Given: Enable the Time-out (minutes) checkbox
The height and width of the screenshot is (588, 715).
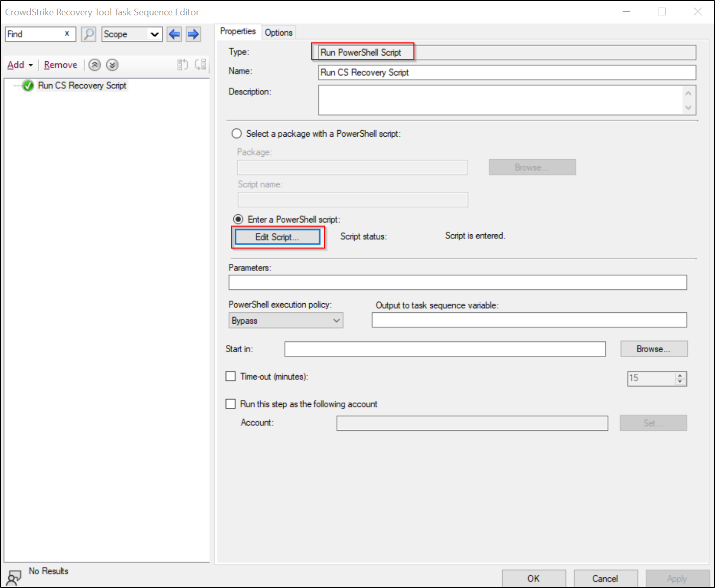Looking at the screenshot, I should [231, 377].
